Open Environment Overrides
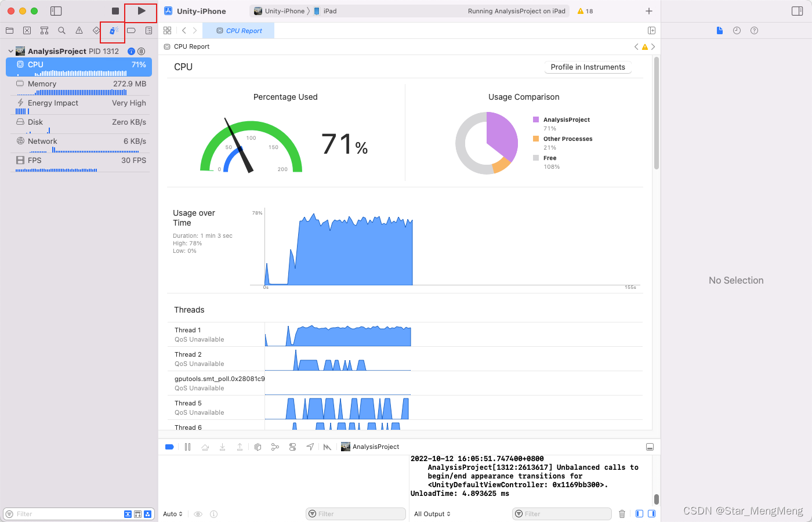This screenshot has width=812, height=522. click(292, 447)
